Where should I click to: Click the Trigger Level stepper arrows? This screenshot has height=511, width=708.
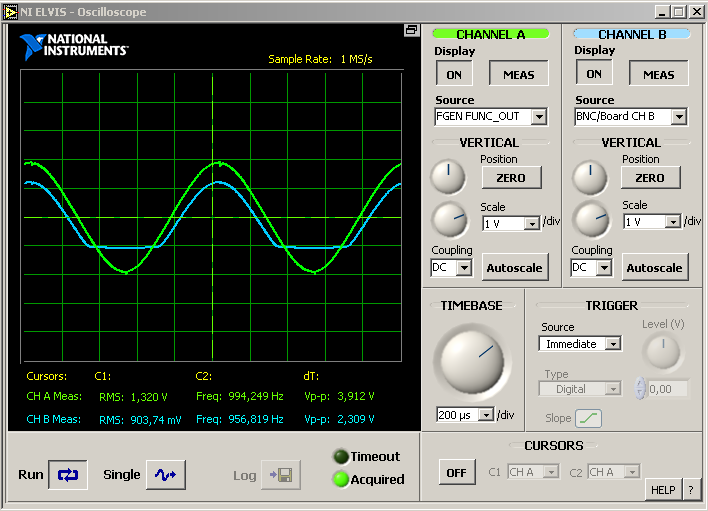coord(640,389)
